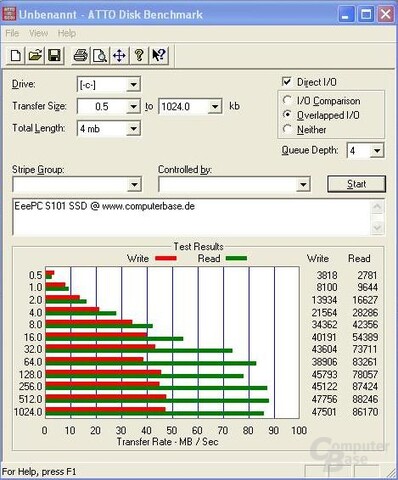398x480 pixels.
Task: Click the 'For Help, press F1' status text
Action: 39,472
